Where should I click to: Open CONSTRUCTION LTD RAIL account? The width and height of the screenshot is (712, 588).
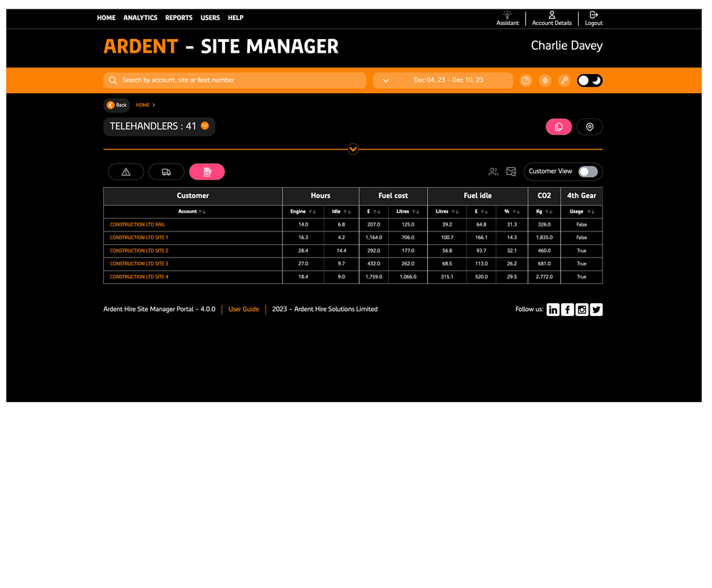[x=137, y=225]
